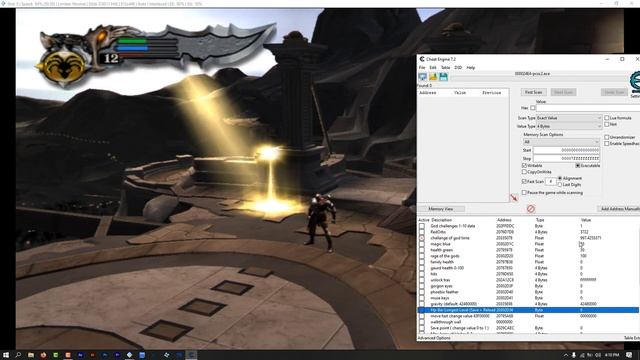
Task: Open the process list computer icon
Action: coord(422,77)
